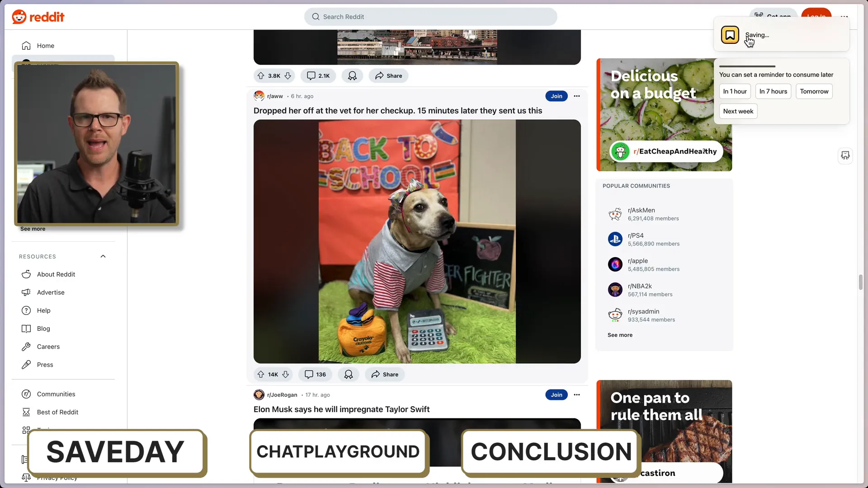The image size is (868, 488).
Task: Open the 2.1K comments
Action: [x=319, y=76]
